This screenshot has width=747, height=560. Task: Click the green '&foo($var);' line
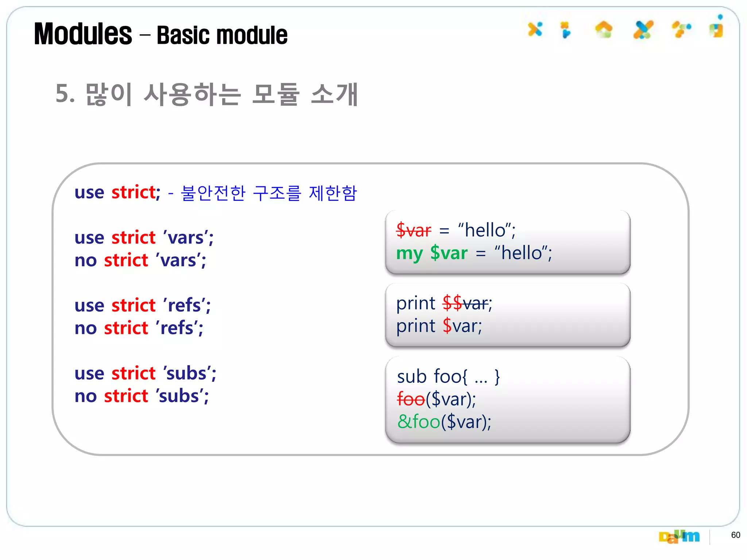(x=444, y=422)
